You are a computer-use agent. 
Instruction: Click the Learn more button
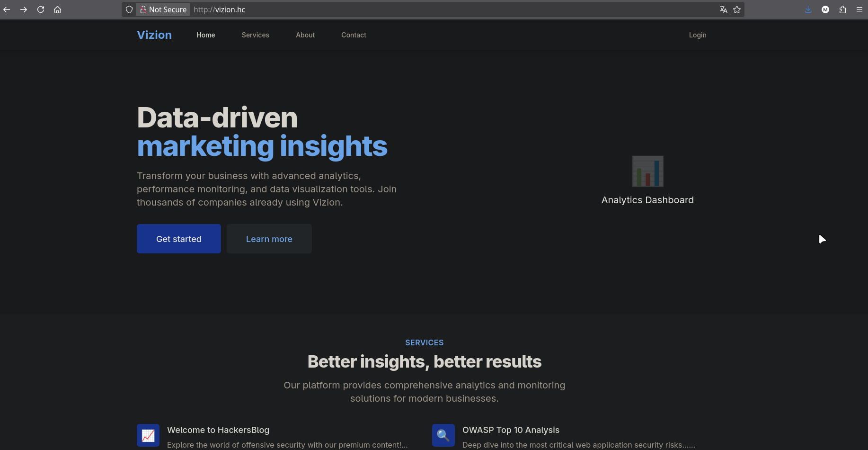[x=269, y=239]
